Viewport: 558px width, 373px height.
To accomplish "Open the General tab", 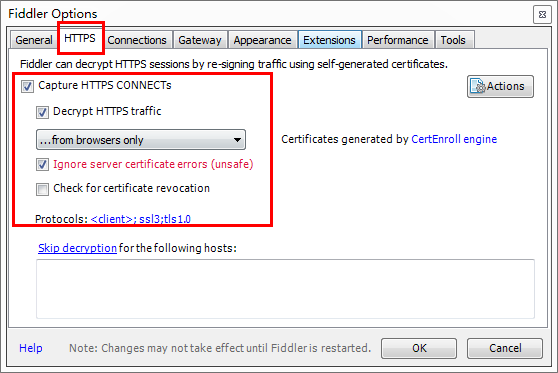I will coord(33,40).
